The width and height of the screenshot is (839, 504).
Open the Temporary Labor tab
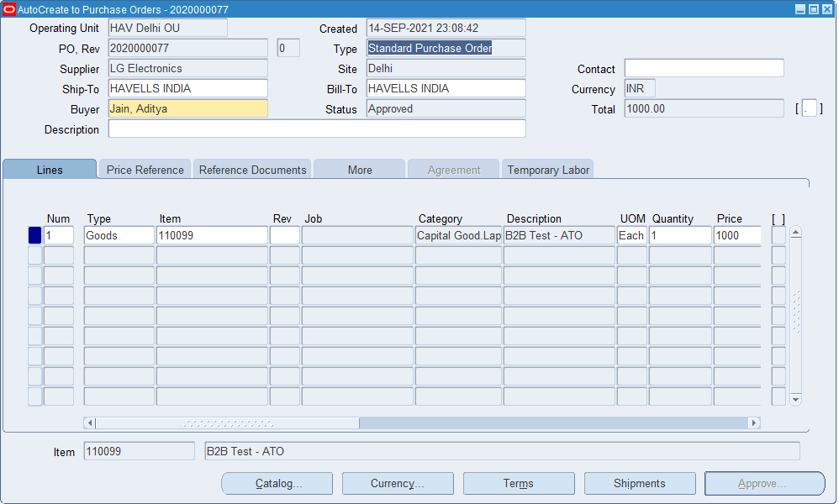(548, 170)
